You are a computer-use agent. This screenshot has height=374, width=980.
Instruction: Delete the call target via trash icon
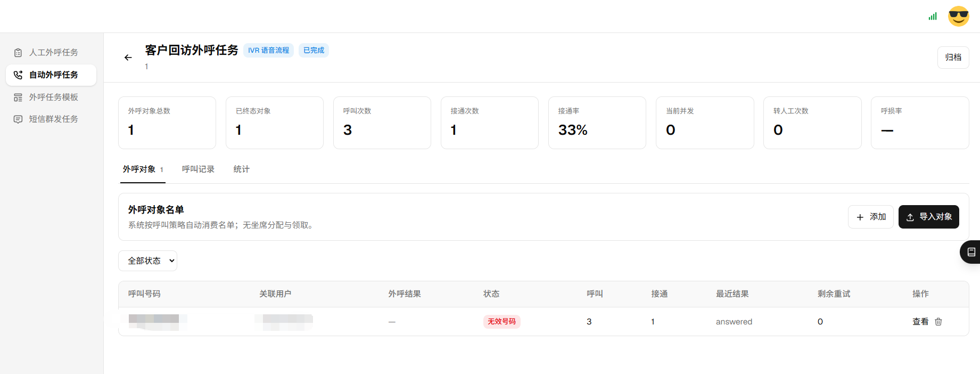938,322
